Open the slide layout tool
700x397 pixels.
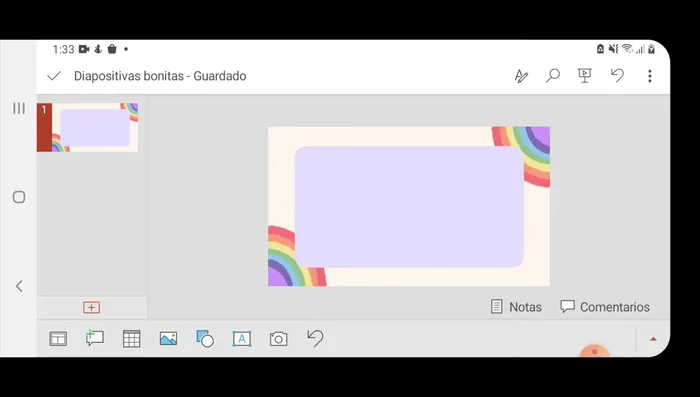[58, 339]
